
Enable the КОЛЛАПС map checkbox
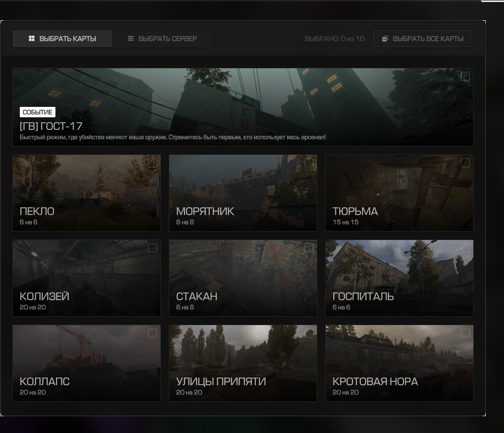(152, 333)
